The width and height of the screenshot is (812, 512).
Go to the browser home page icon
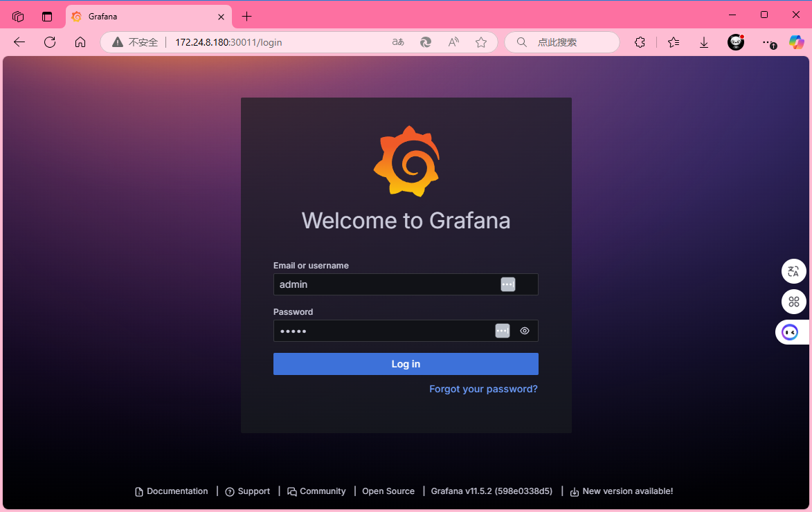pyautogui.click(x=80, y=42)
